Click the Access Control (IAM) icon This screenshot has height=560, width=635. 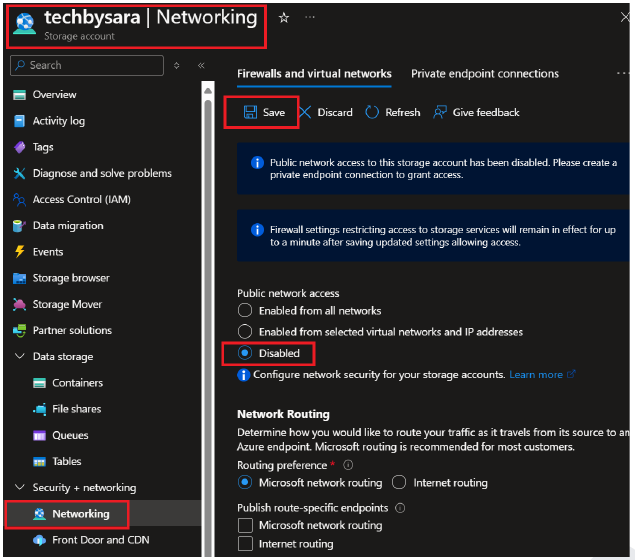(19, 200)
